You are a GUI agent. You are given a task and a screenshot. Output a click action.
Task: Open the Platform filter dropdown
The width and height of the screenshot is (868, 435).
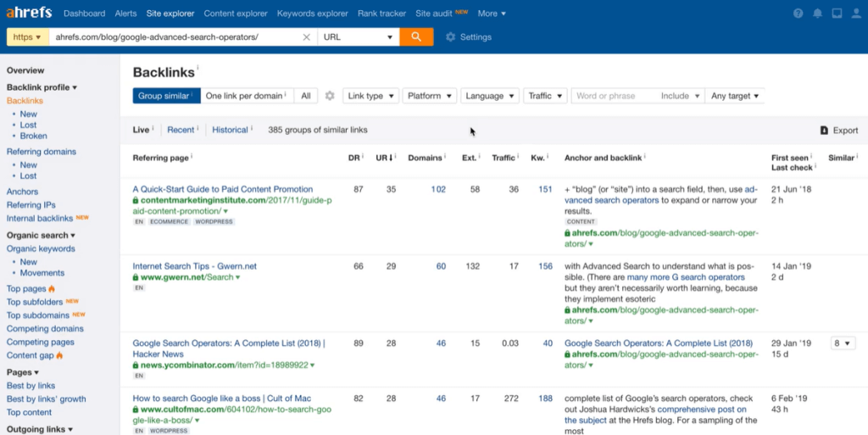tap(430, 96)
